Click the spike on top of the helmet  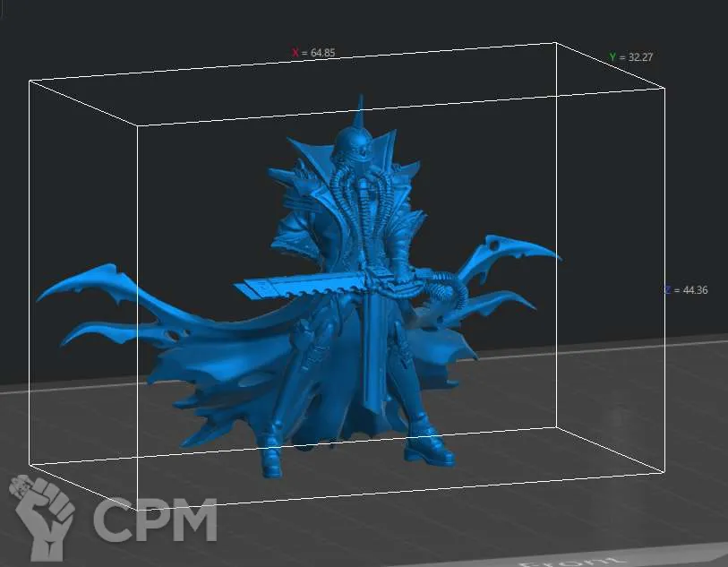click(x=360, y=109)
